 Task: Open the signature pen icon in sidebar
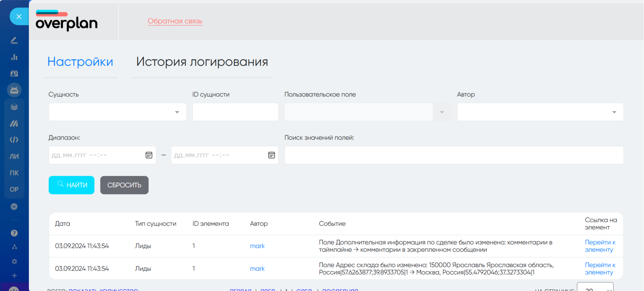tap(14, 41)
